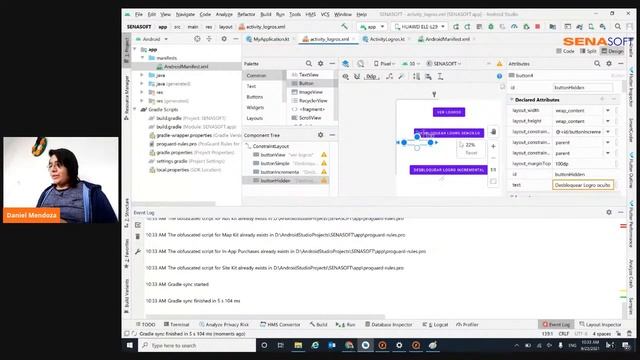The image size is (640, 360).
Task: Open the layout_width value dropdown
Action: pos(607,111)
